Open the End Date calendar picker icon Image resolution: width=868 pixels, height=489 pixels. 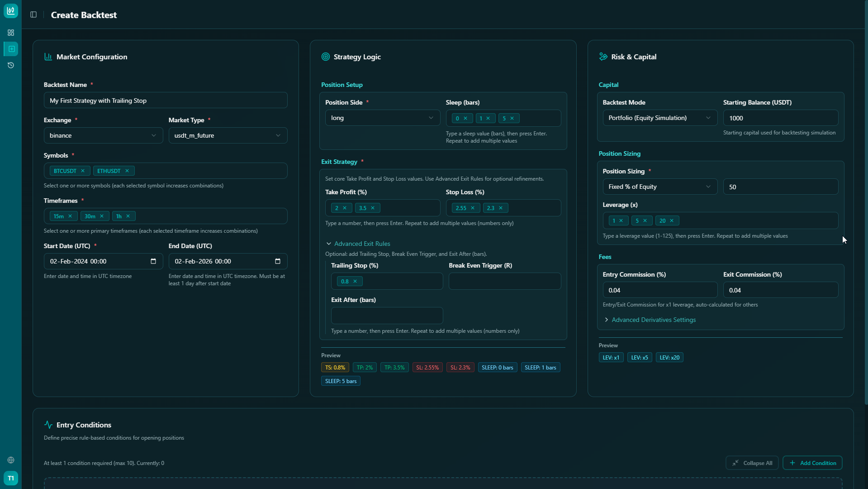pos(278,261)
